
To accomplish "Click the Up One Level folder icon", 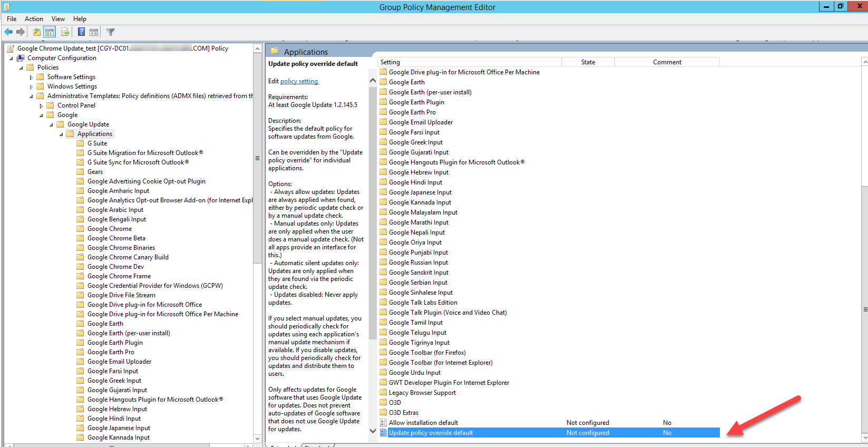I will click(x=37, y=32).
